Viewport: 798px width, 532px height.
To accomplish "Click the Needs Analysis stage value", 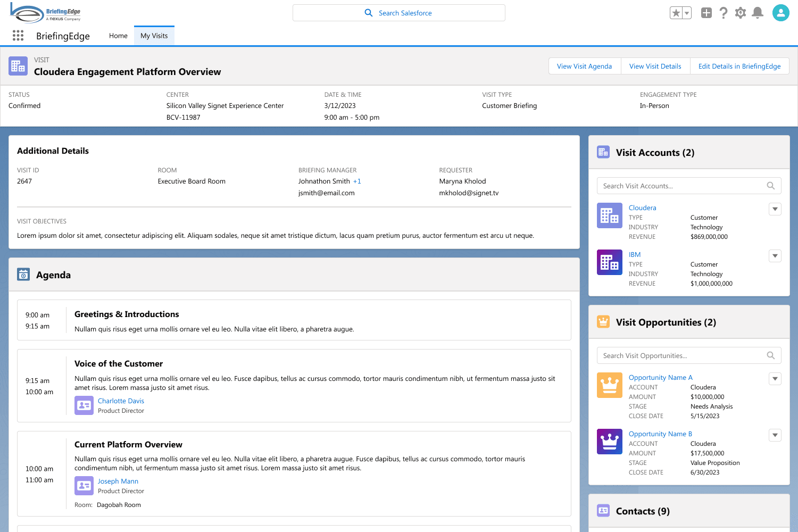I will pyautogui.click(x=712, y=406).
